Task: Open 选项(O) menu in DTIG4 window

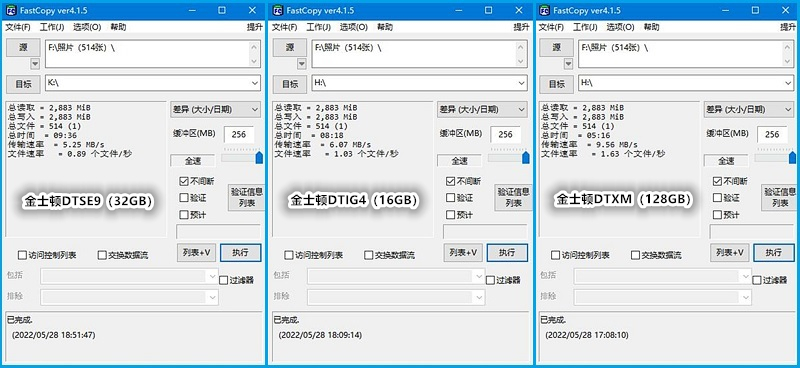Action: click(354, 27)
